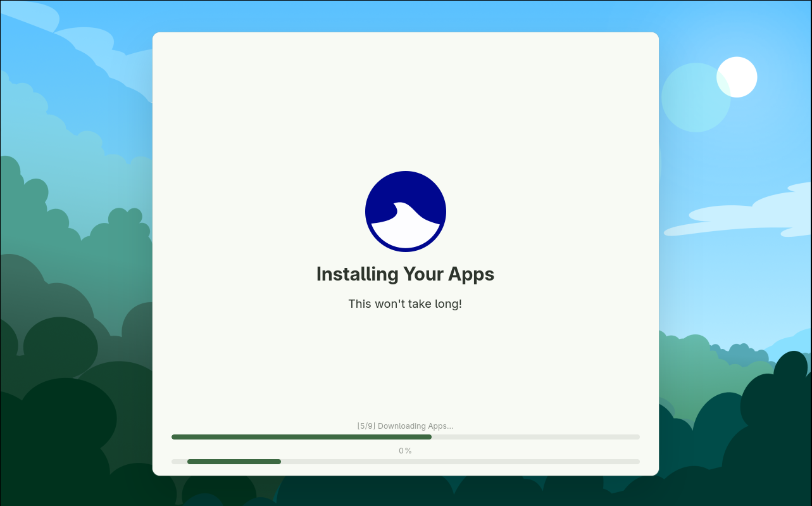
Task: Select the circular installer emblem
Action: point(405,211)
